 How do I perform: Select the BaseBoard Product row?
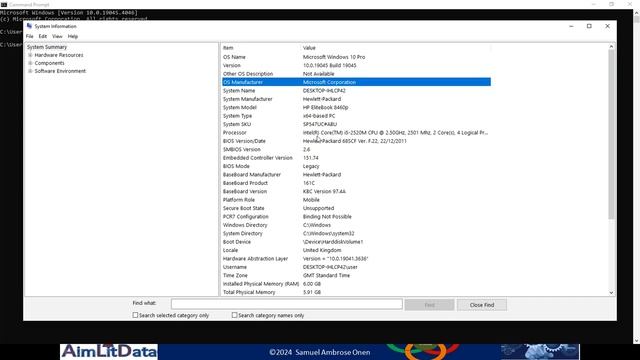356,183
